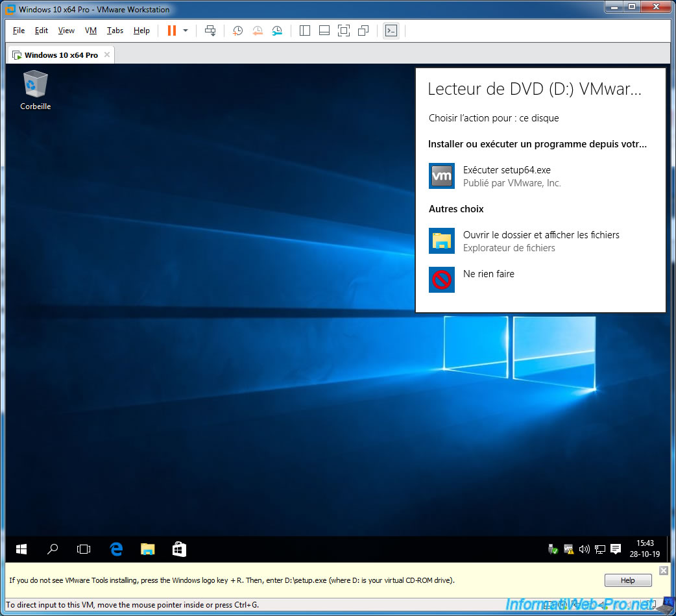Open the View menu
The image size is (676, 616).
(66, 31)
